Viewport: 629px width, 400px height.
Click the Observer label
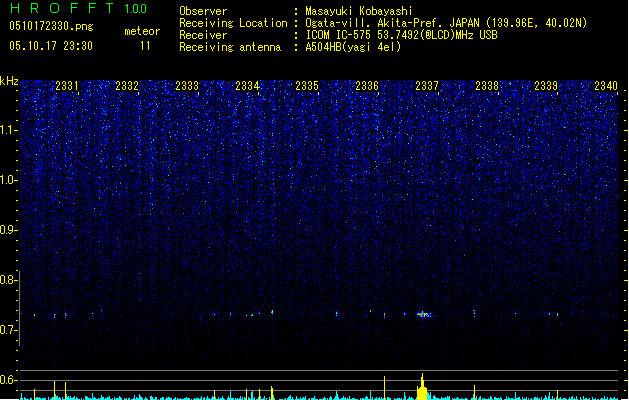pyautogui.click(x=203, y=11)
